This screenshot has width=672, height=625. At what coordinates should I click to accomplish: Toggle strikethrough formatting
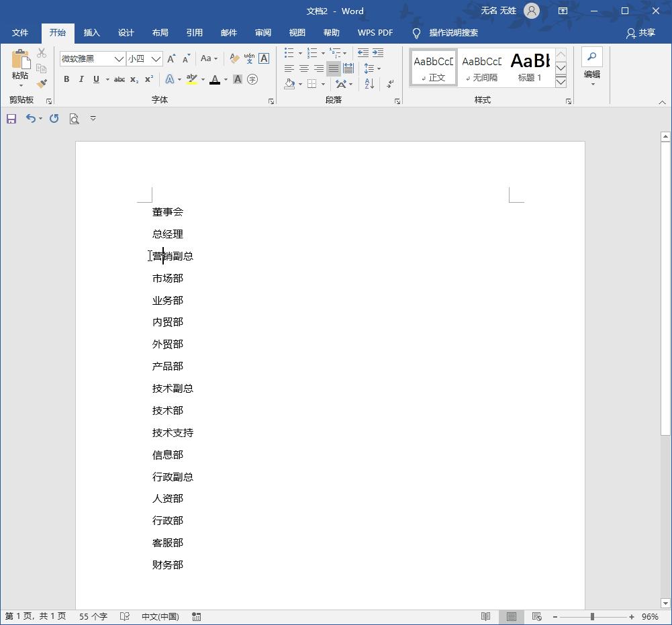(119, 79)
